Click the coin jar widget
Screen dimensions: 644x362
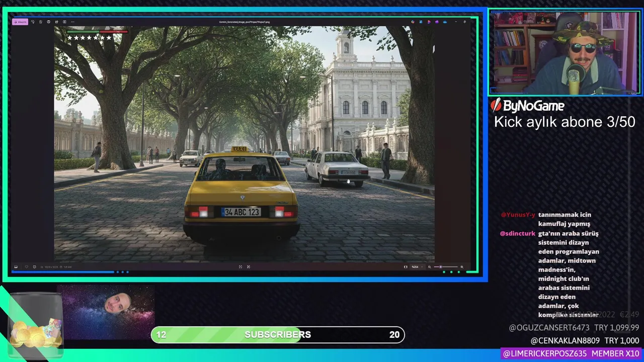coord(35,327)
